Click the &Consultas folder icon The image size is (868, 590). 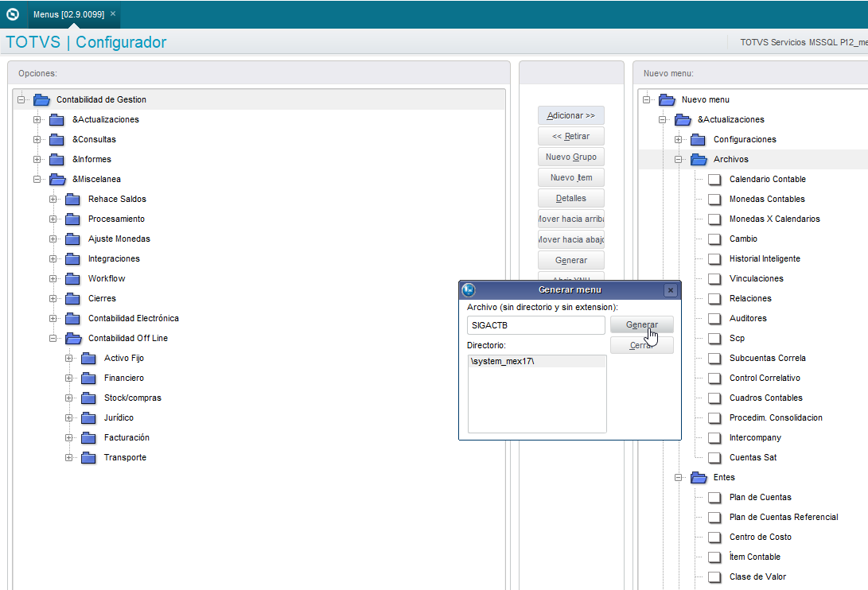(x=56, y=139)
